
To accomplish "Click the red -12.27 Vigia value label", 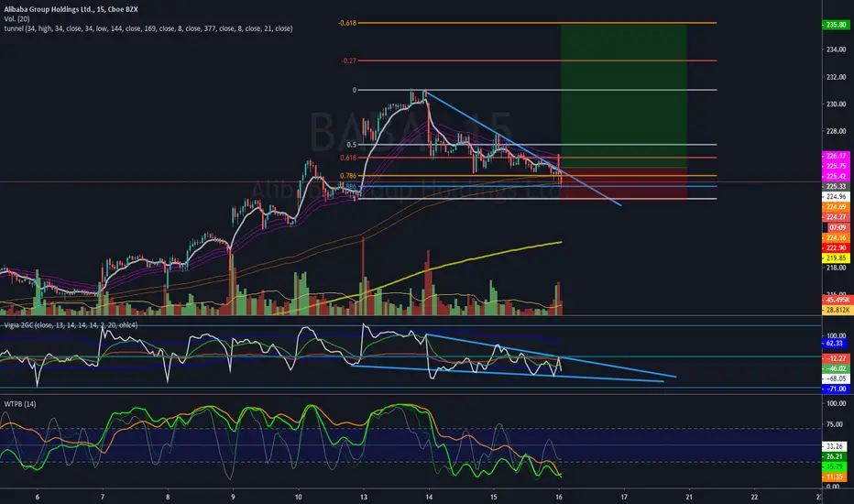I will point(836,358).
